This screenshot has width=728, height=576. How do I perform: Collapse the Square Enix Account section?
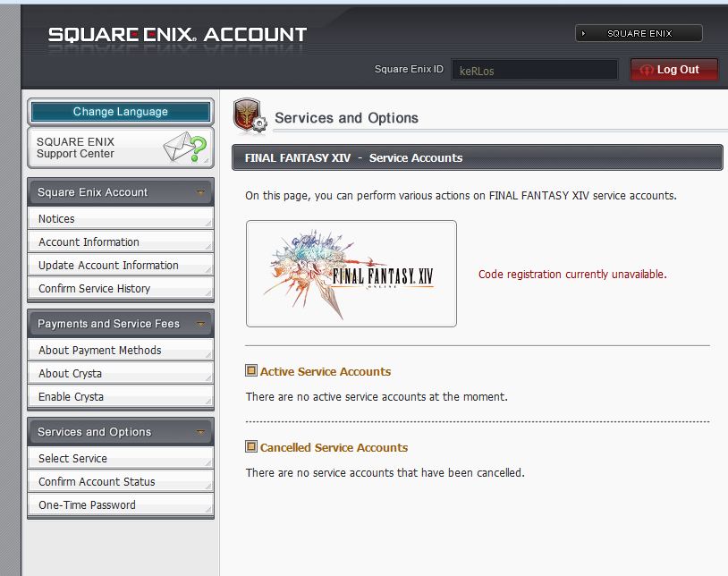point(200,191)
